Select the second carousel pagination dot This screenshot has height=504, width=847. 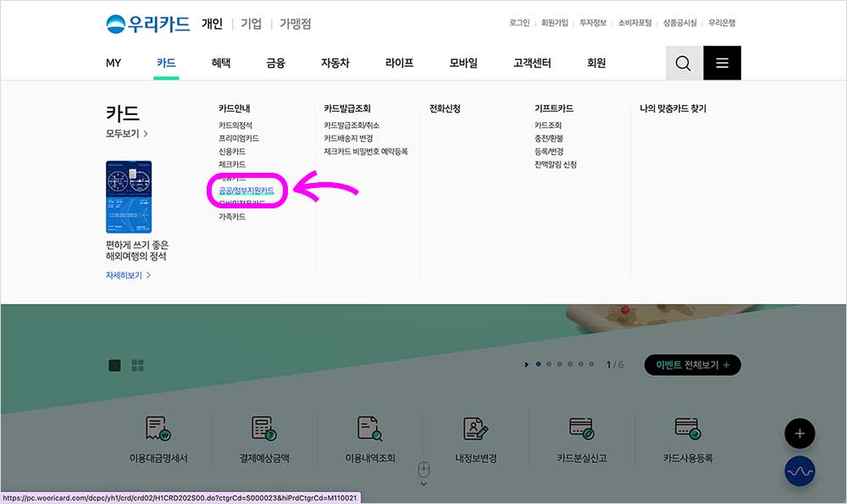[547, 364]
